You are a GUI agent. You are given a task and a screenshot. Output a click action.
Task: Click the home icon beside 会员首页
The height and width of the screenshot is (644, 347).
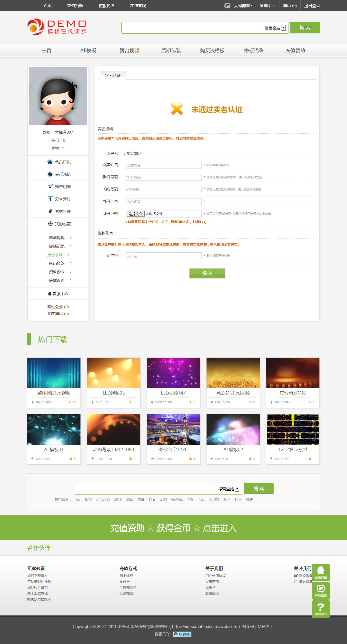click(50, 162)
